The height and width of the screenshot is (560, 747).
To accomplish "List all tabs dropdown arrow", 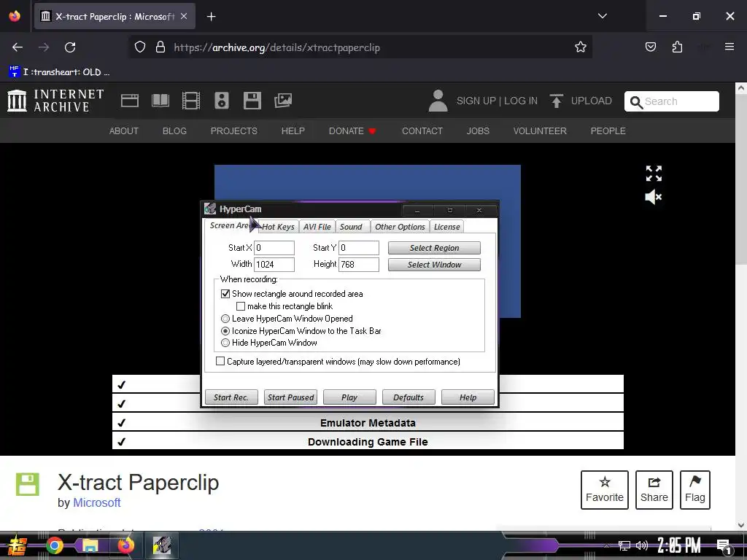I will point(602,16).
